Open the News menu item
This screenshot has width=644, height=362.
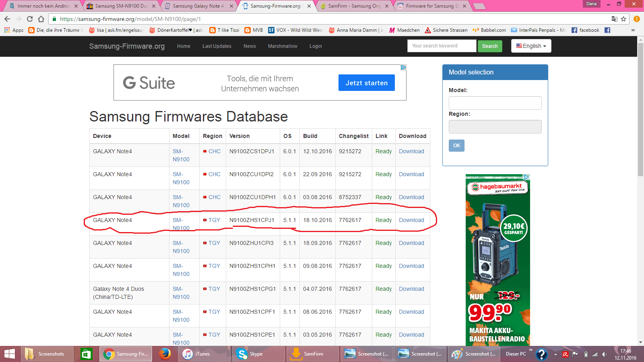[x=250, y=46]
